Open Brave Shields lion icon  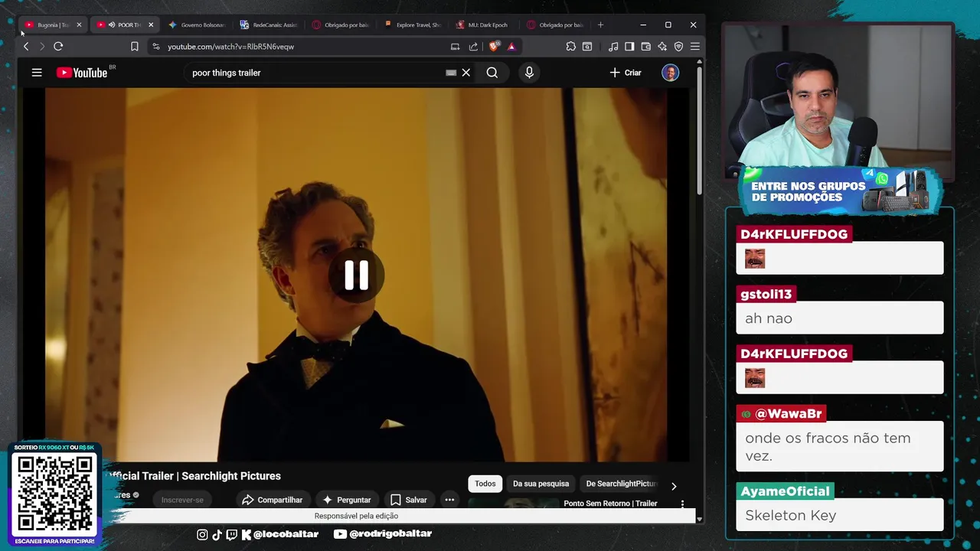[x=495, y=47]
